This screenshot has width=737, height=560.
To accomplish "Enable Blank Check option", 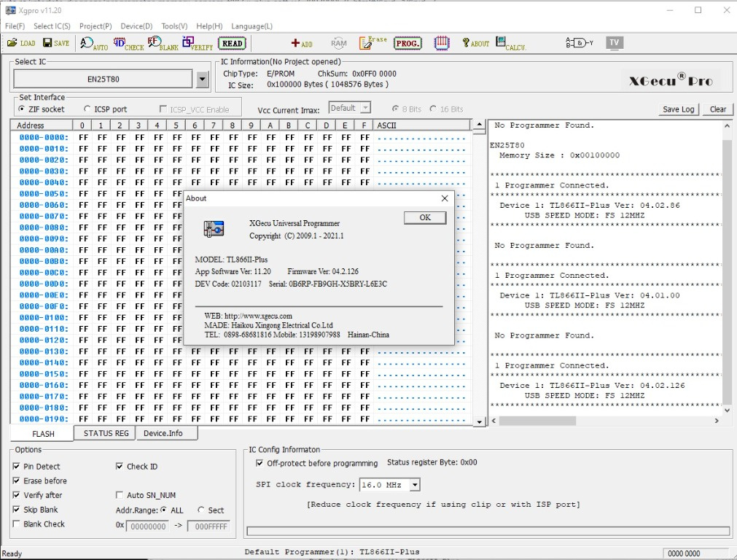I will [x=17, y=524].
